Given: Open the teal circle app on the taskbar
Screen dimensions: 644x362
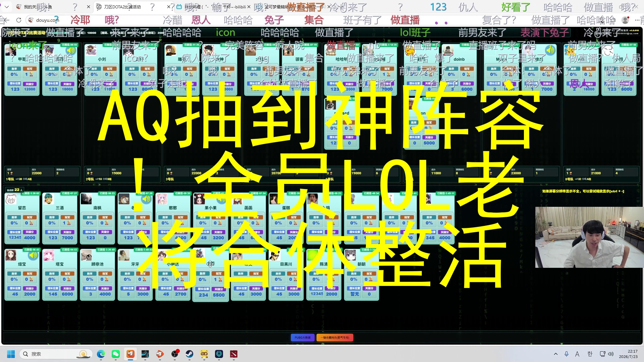Looking at the screenshot, I should pyautogui.click(x=219, y=354).
